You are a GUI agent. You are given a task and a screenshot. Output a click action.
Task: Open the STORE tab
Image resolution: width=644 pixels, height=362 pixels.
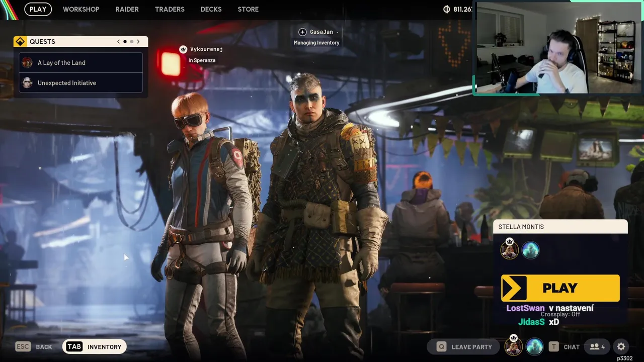click(x=248, y=9)
